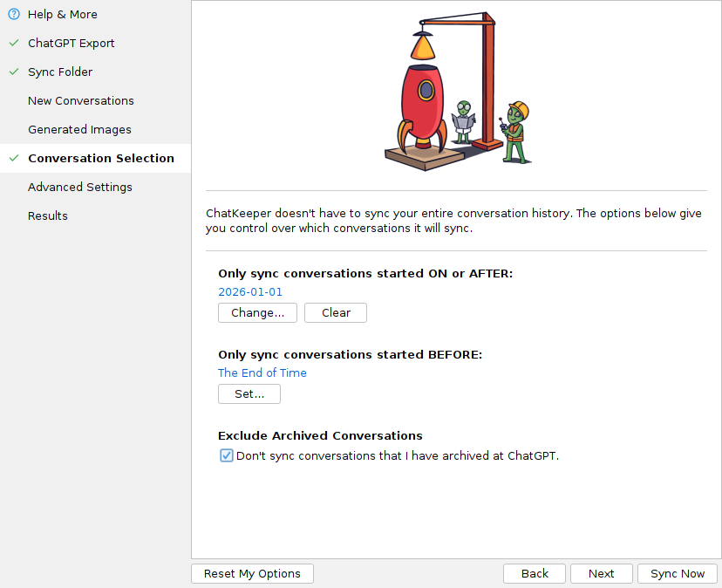Toggle the exclude archived conversations checkbox
722x588 pixels.
point(227,455)
